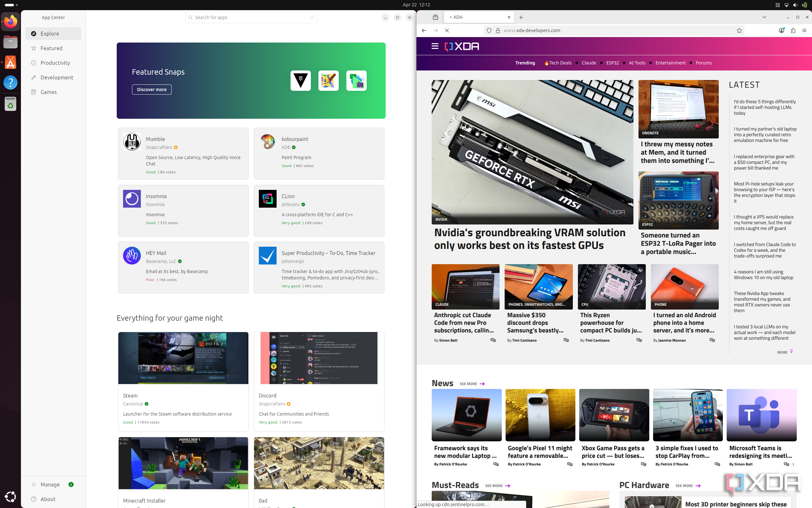Image resolution: width=812 pixels, height=508 pixels.
Task: Expand Firefox list all tabs dropdown
Action: coord(764,17)
